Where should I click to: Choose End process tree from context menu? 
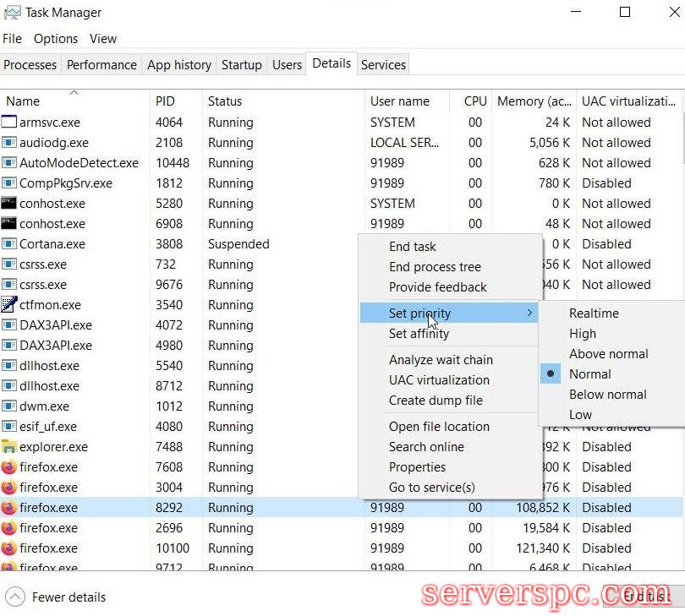(435, 267)
